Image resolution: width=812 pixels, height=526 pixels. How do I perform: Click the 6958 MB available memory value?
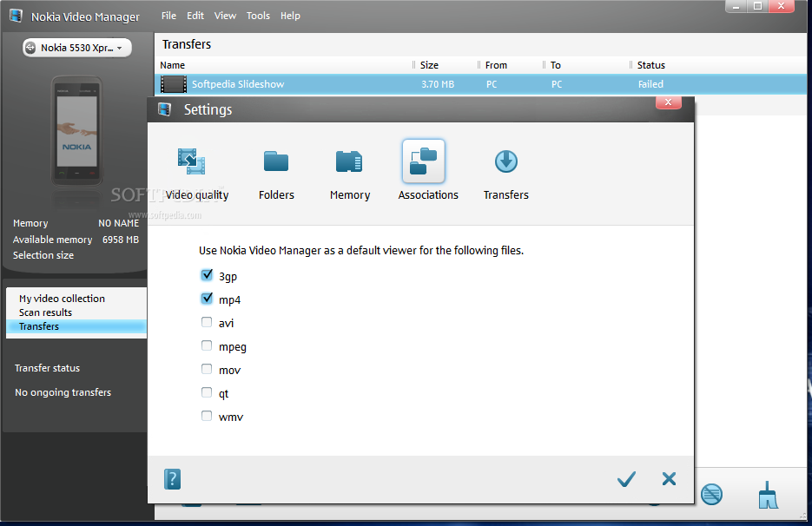(x=121, y=240)
